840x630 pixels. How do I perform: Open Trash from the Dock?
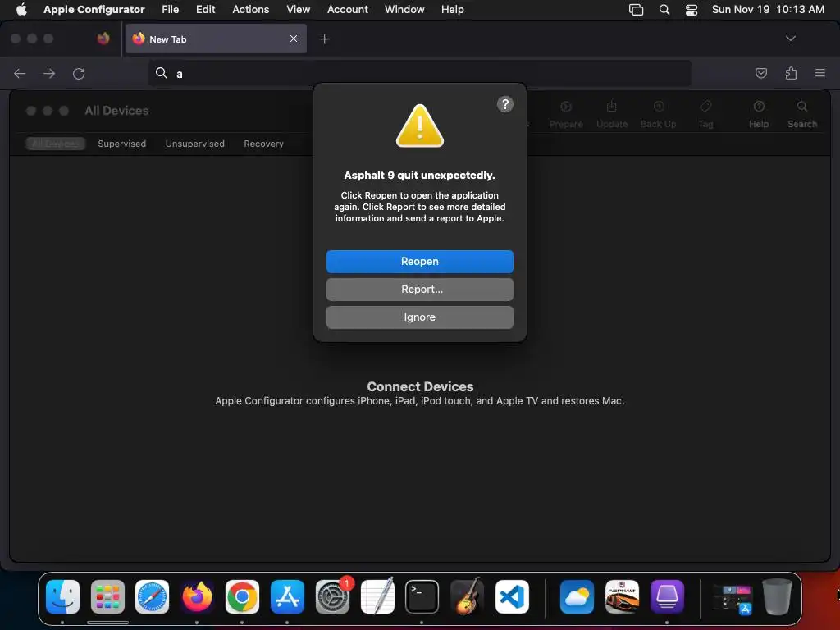pyautogui.click(x=777, y=597)
